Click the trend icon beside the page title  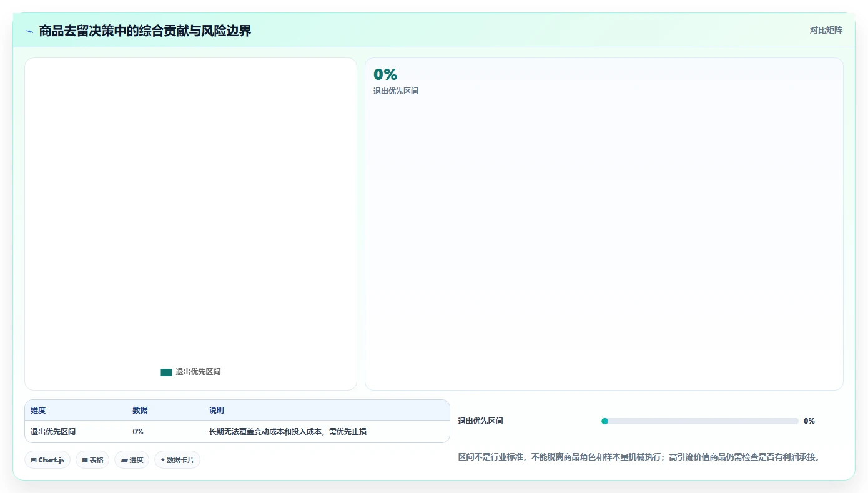click(29, 31)
